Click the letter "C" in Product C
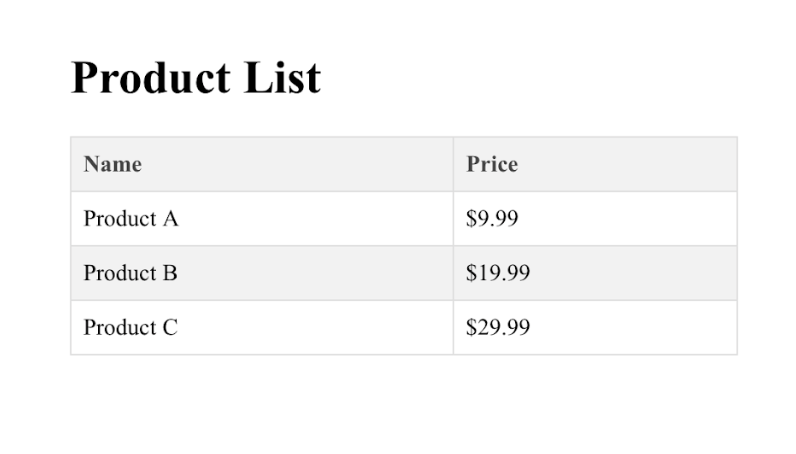The image size is (796, 454). click(x=170, y=327)
